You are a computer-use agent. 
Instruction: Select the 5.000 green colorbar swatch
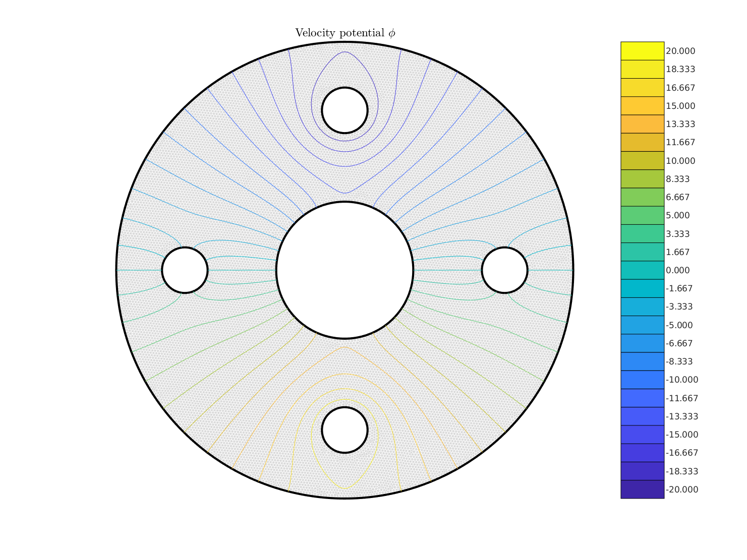[x=642, y=215]
